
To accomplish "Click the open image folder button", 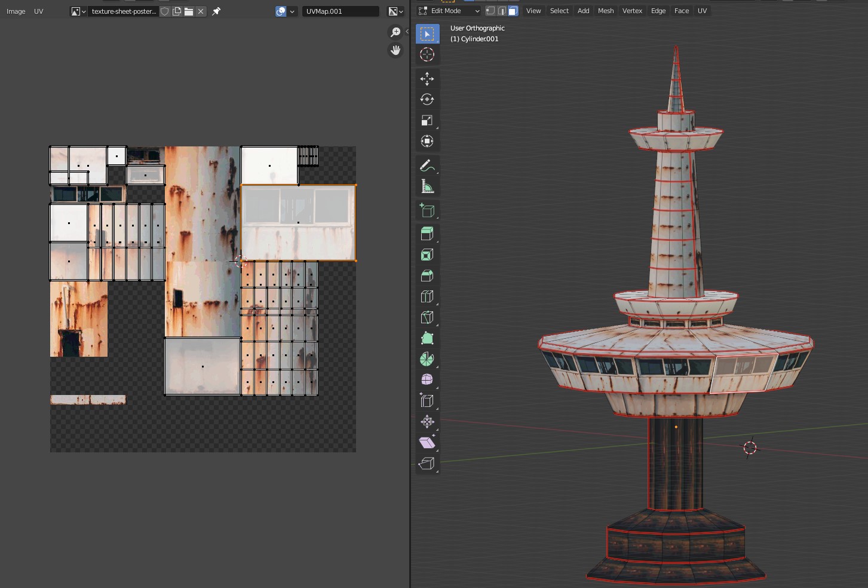I will [189, 11].
